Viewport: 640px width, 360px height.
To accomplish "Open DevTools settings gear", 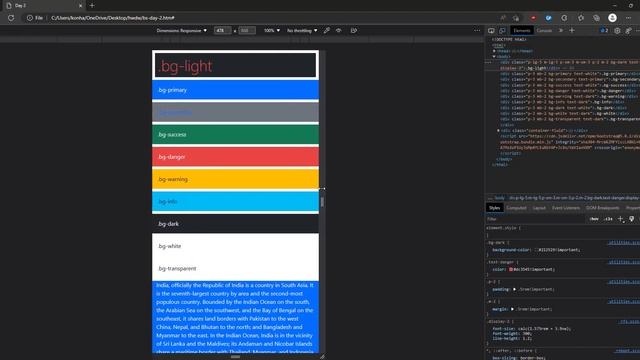I will (x=617, y=31).
